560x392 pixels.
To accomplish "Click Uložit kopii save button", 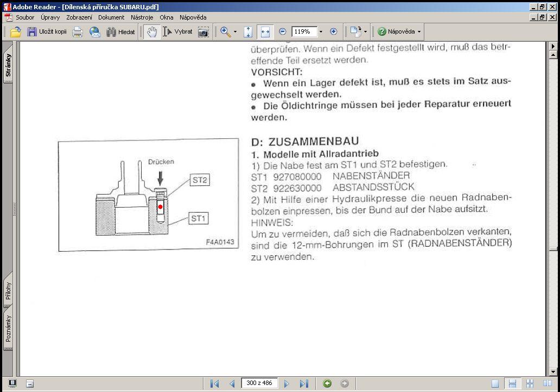I will [x=47, y=32].
